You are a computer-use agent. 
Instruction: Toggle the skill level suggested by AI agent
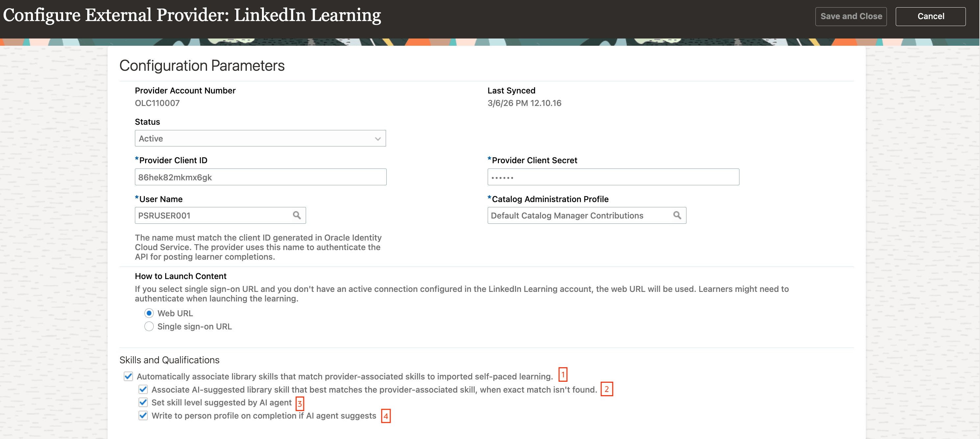coord(143,402)
